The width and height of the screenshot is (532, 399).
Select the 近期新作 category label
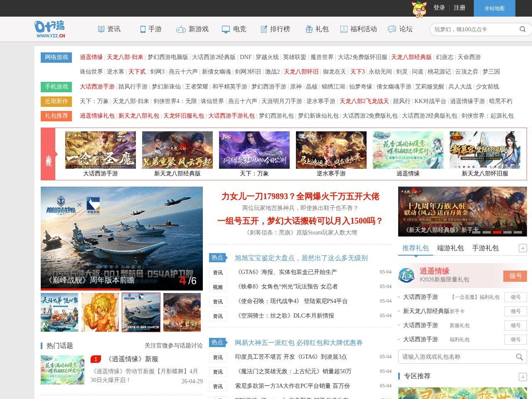[57, 101]
